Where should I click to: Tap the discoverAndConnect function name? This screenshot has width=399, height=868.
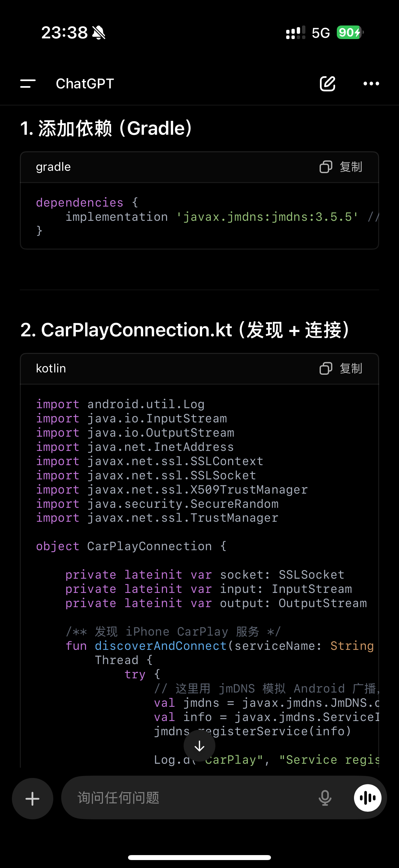click(x=160, y=646)
